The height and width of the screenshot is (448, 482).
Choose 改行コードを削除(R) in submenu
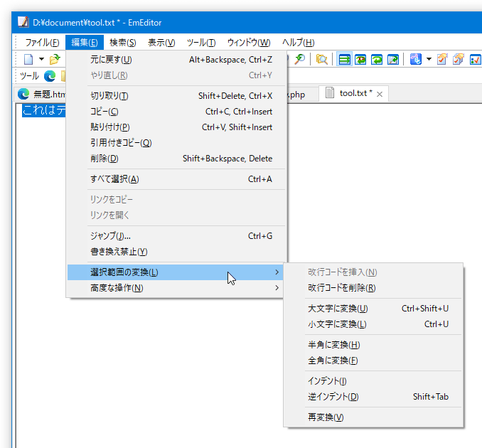pos(373,288)
